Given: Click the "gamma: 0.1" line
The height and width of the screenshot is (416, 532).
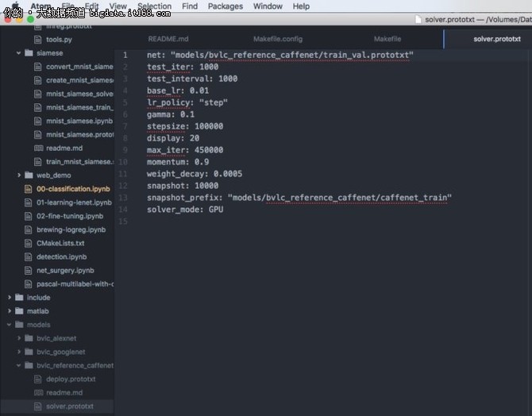Looking at the screenshot, I should pos(171,114).
